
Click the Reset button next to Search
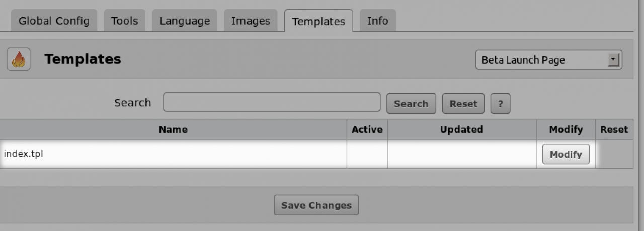coord(463,104)
